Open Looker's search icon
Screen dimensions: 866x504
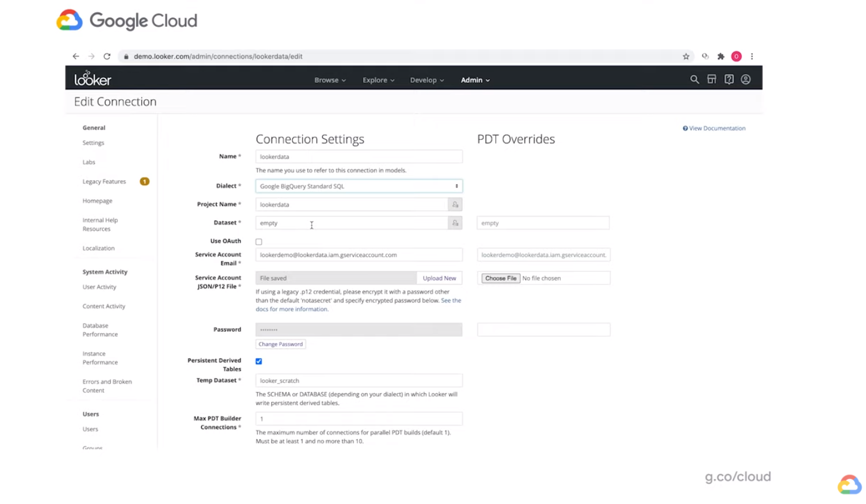(x=694, y=79)
